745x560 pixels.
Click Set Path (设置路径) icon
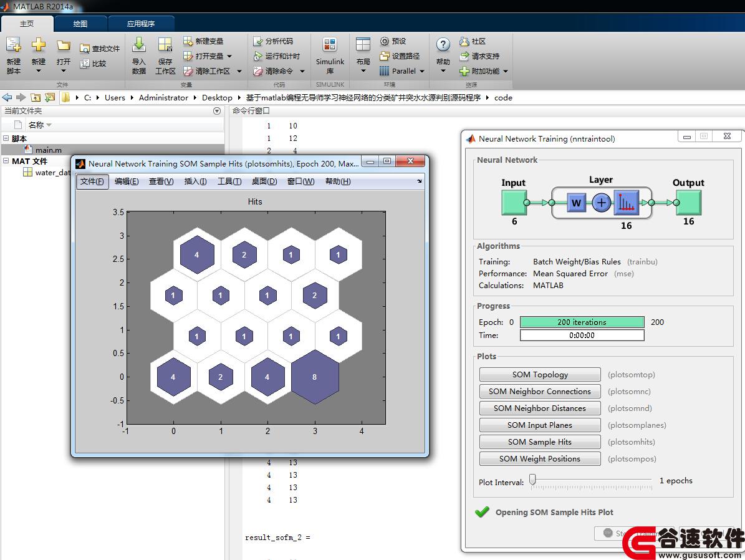pos(385,56)
